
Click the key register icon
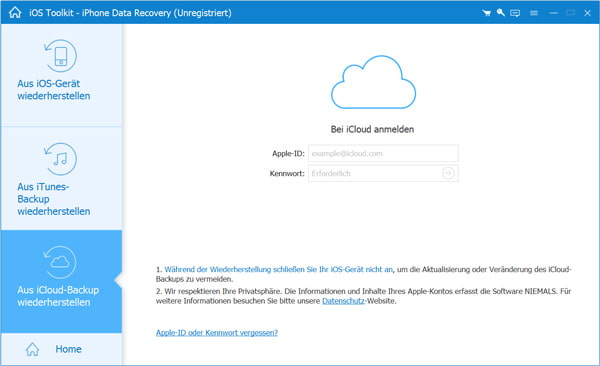[501, 13]
